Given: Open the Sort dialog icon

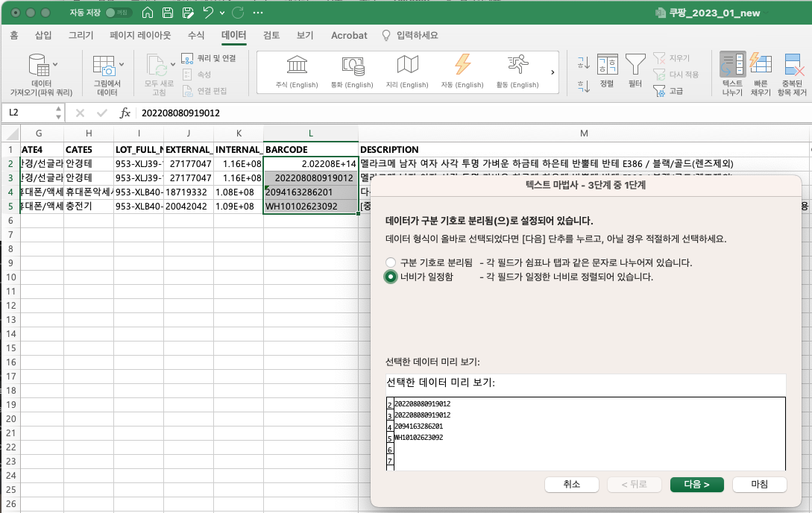Looking at the screenshot, I should 607,66.
